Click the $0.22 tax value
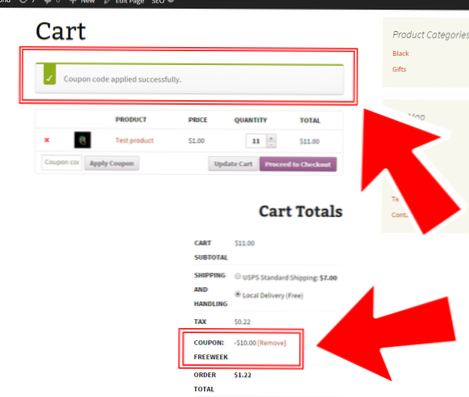 tap(242, 322)
